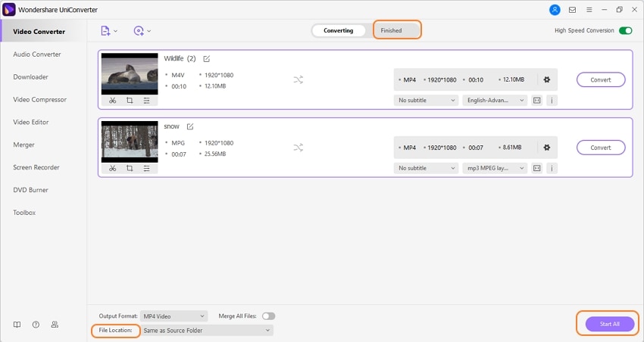The image size is (644, 342).
Task: Toggle Merge All Files switch
Action: 269,316
